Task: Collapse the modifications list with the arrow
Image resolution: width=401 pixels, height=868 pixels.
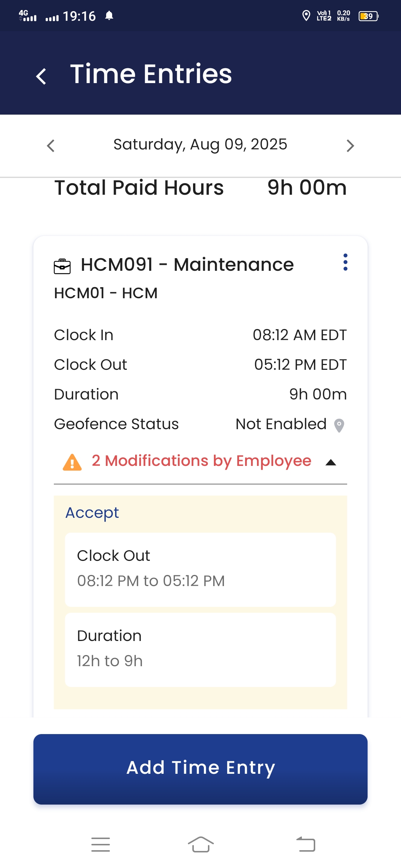Action: [330, 462]
